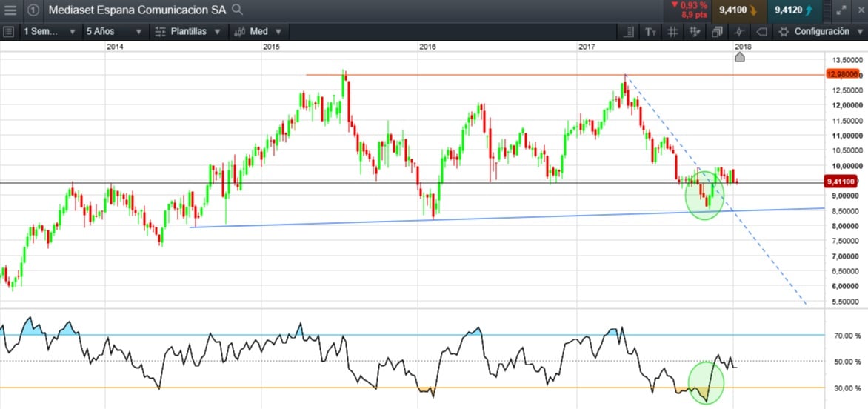
Task: Open the Plantillas templates menu
Action: pyautogui.click(x=189, y=32)
